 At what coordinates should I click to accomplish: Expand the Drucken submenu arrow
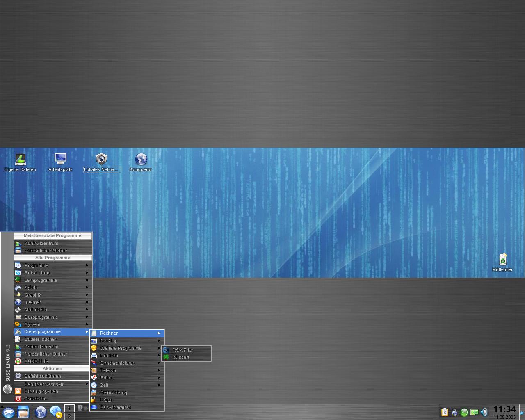(159, 356)
